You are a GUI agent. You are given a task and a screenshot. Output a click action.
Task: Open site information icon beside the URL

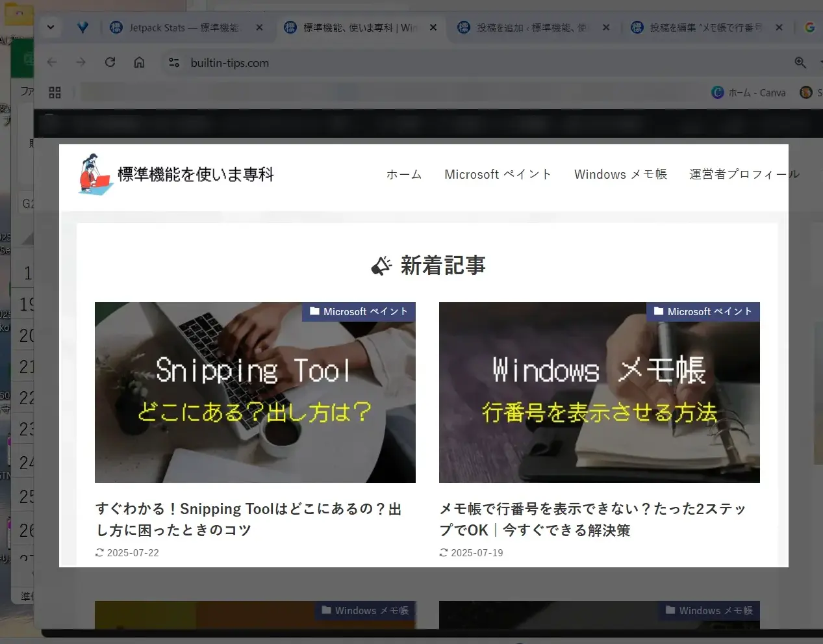click(173, 62)
